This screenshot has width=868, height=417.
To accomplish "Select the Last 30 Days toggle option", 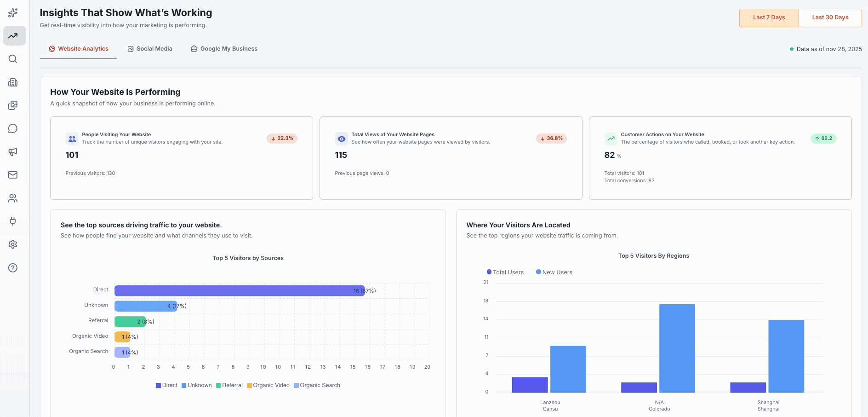I will [x=830, y=17].
